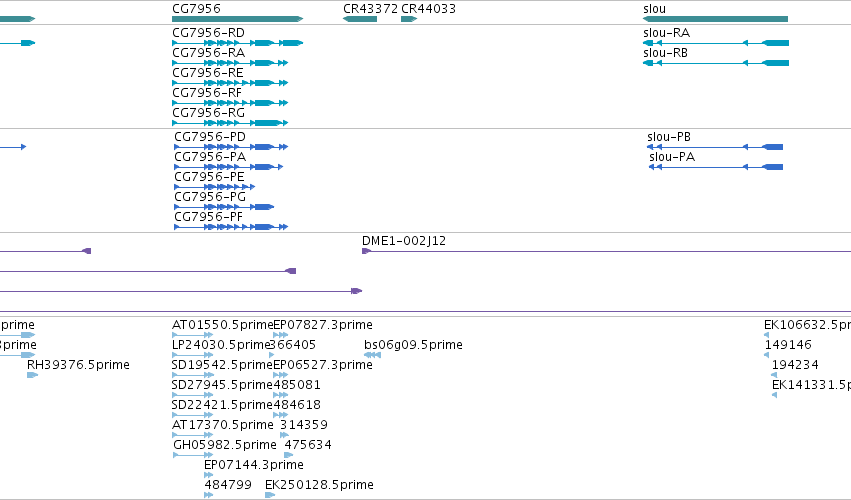Select the bs06g09.5prime EST glyph
Image resolution: width=851 pixels, height=500 pixels.
[x=372, y=355]
